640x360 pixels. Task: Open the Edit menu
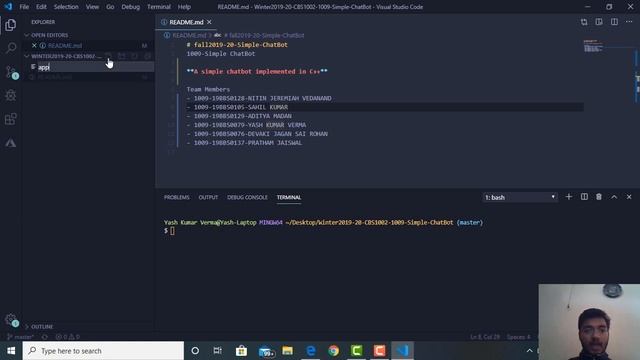[x=41, y=7]
